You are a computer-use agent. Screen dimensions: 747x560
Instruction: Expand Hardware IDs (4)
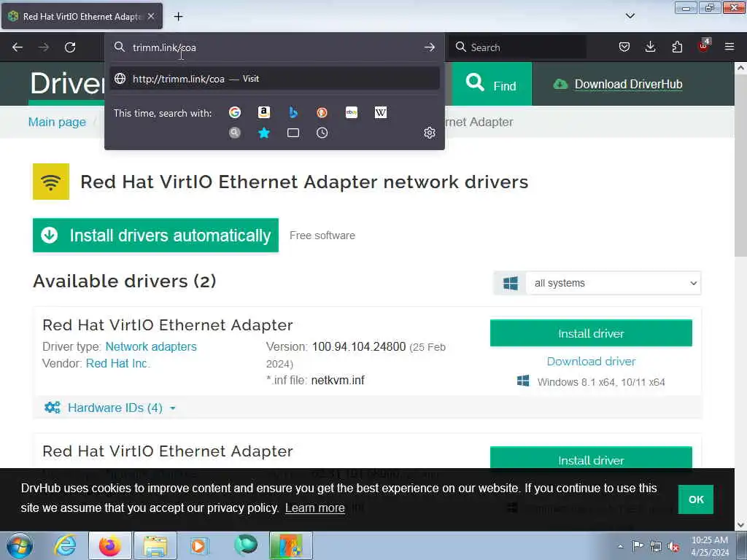[x=110, y=408]
